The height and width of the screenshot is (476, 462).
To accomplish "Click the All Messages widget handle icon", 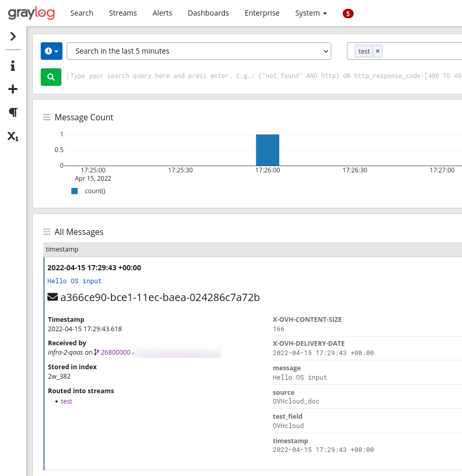I will [47, 232].
